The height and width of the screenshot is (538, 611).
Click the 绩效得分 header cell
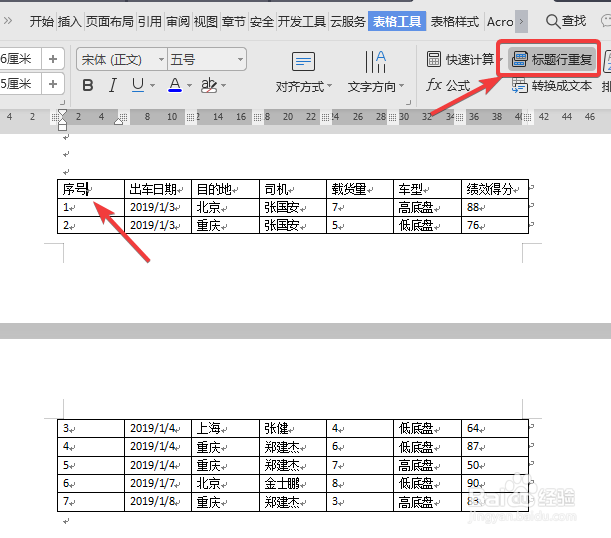495,189
